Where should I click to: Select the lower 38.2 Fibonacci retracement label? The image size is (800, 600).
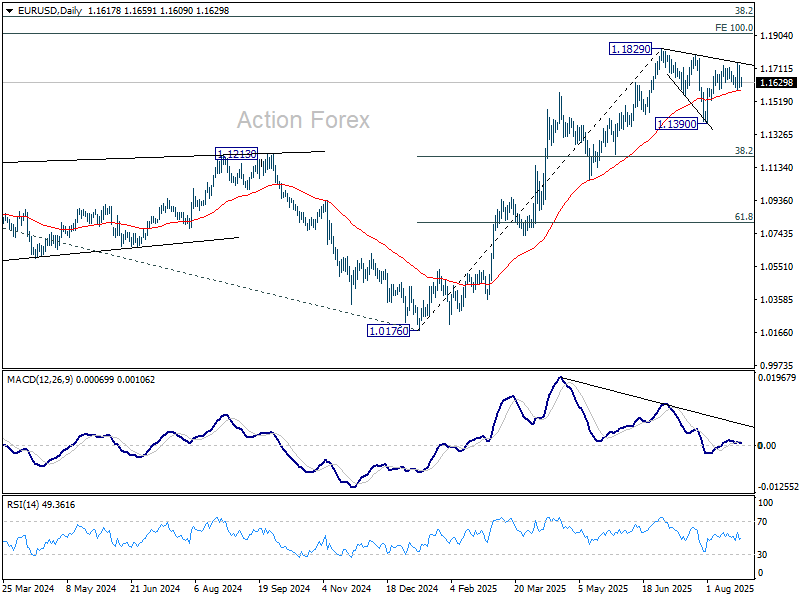pos(743,151)
